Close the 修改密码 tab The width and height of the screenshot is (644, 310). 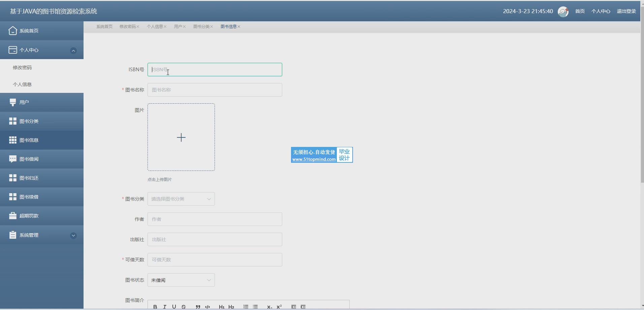[138, 27]
